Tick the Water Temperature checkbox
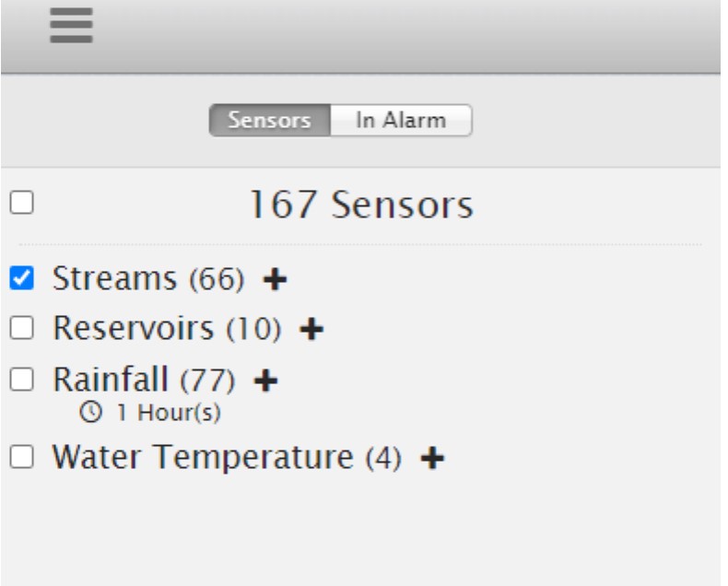 click(x=20, y=457)
